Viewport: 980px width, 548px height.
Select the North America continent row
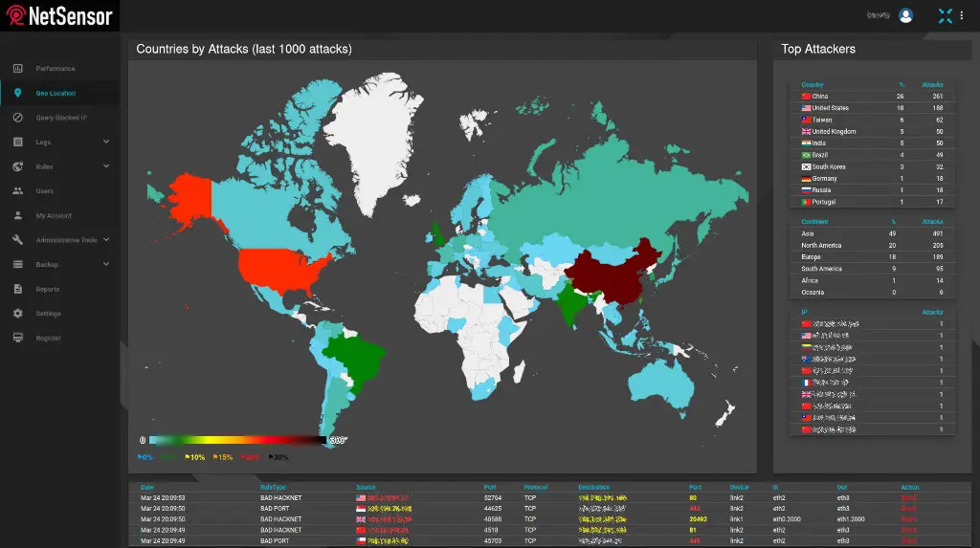coord(872,246)
